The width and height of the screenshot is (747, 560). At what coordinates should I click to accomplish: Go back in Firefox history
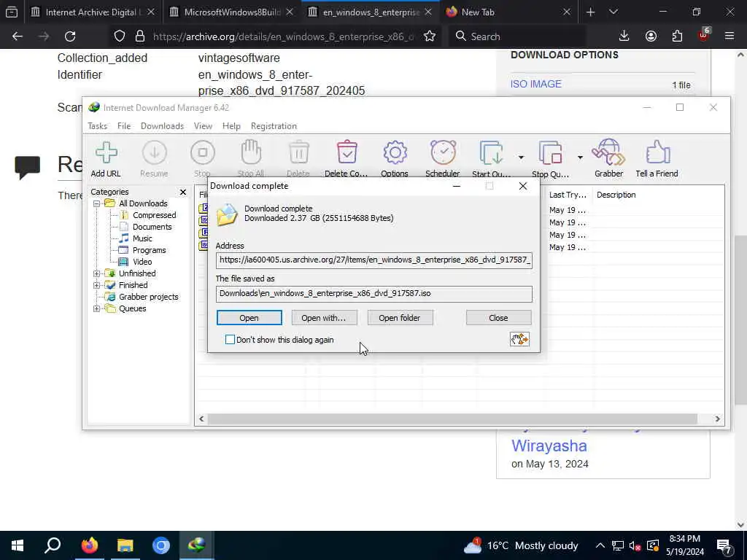18,36
